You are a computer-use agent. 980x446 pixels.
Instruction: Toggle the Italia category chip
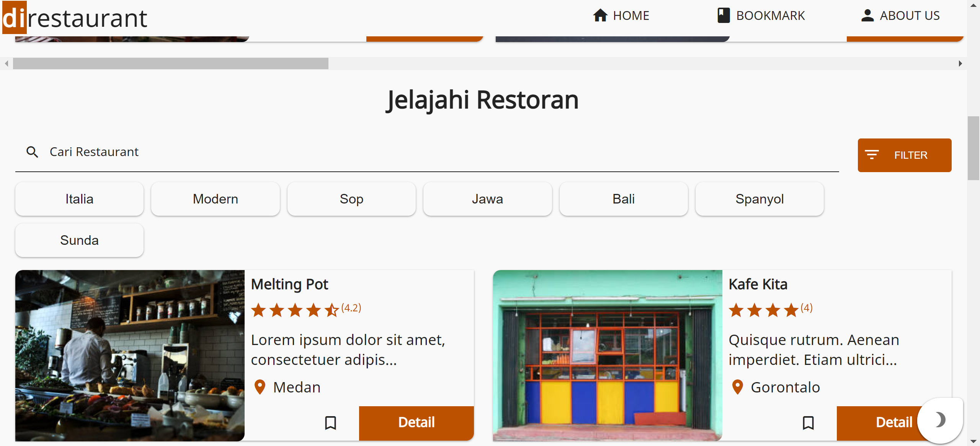click(x=79, y=199)
